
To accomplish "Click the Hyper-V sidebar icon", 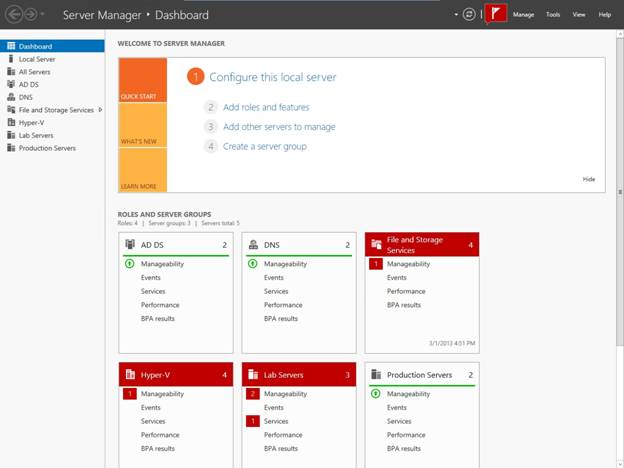I will (11, 123).
